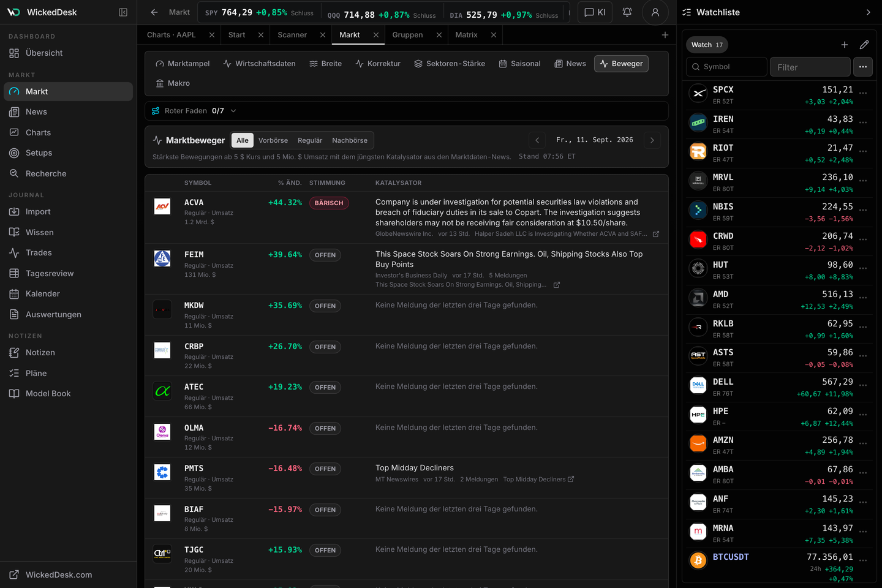Open the Makro view
Image resolution: width=882 pixels, height=588 pixels.
pyautogui.click(x=173, y=83)
